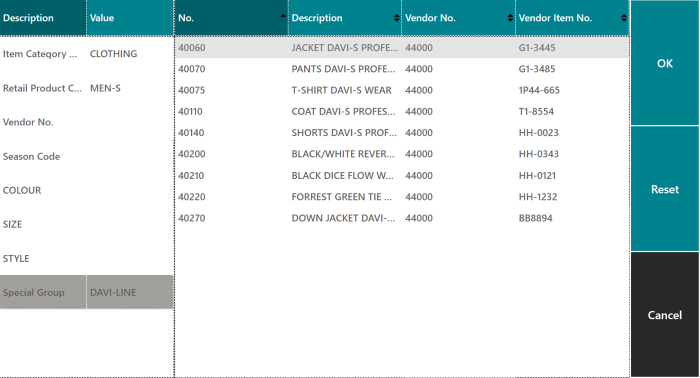Select the STYLE filter row
Image resolution: width=700 pixels, height=378 pixels.
click(87, 258)
